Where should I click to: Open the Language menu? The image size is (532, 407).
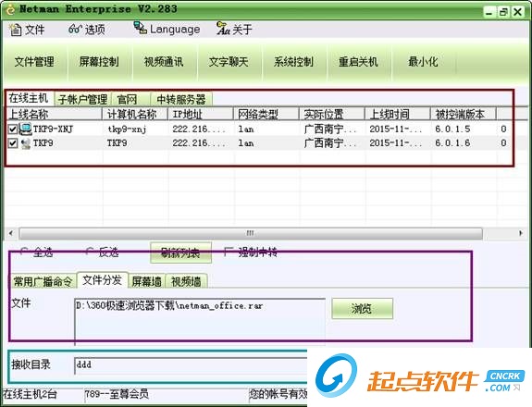(x=167, y=30)
